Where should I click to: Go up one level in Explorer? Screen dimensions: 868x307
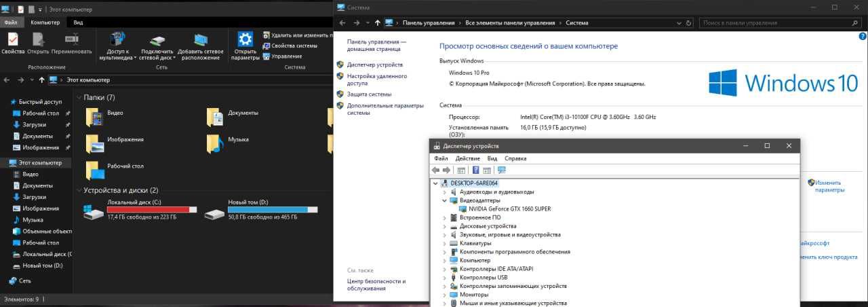pos(41,80)
